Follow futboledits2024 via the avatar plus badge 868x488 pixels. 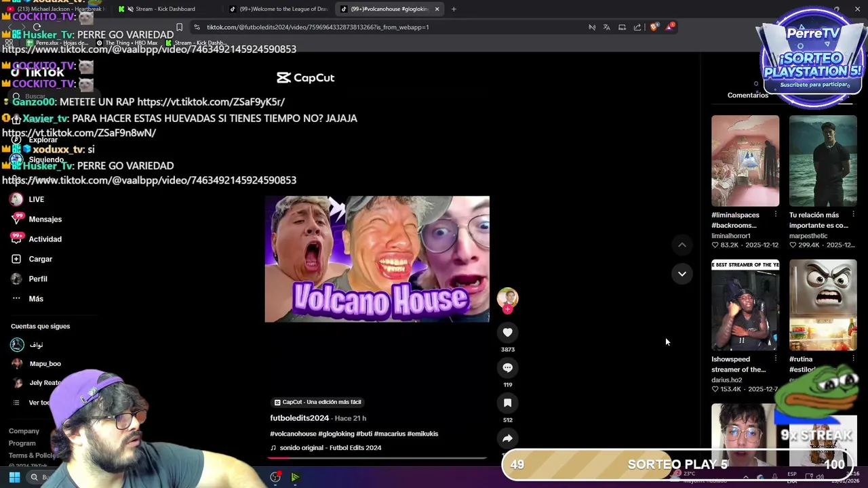click(x=507, y=309)
